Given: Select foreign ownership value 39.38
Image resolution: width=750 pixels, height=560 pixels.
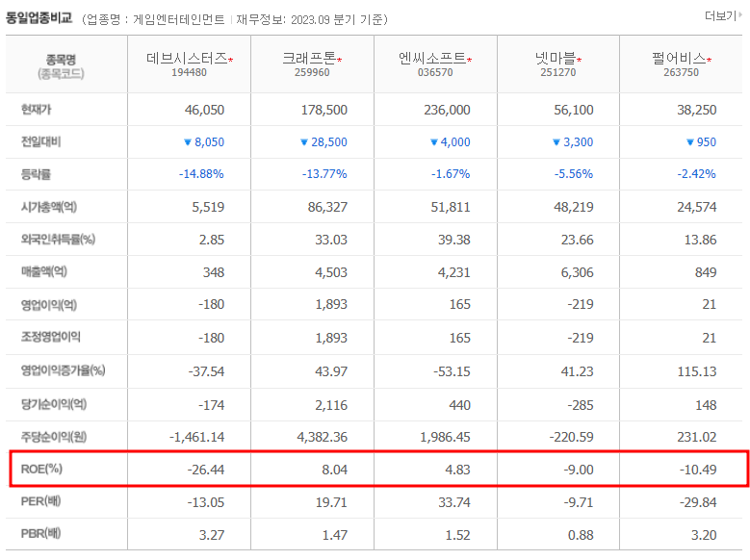Looking at the screenshot, I should [x=453, y=240].
